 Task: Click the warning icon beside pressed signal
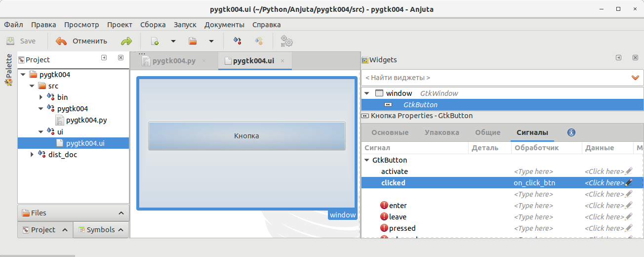click(384, 228)
